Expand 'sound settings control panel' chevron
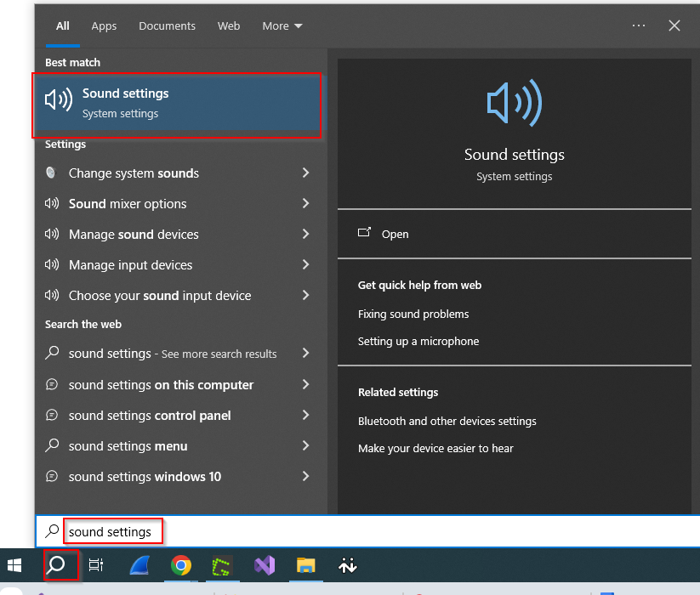700x595 pixels. [306, 415]
